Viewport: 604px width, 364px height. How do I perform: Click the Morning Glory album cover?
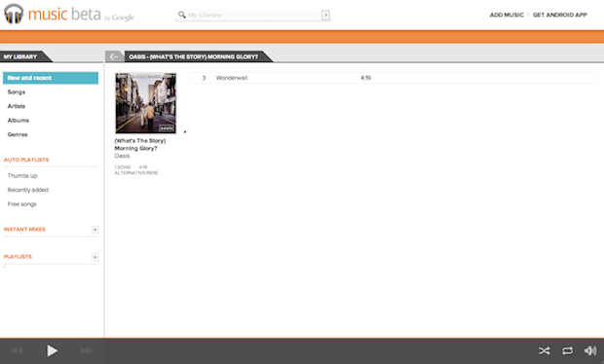(145, 103)
